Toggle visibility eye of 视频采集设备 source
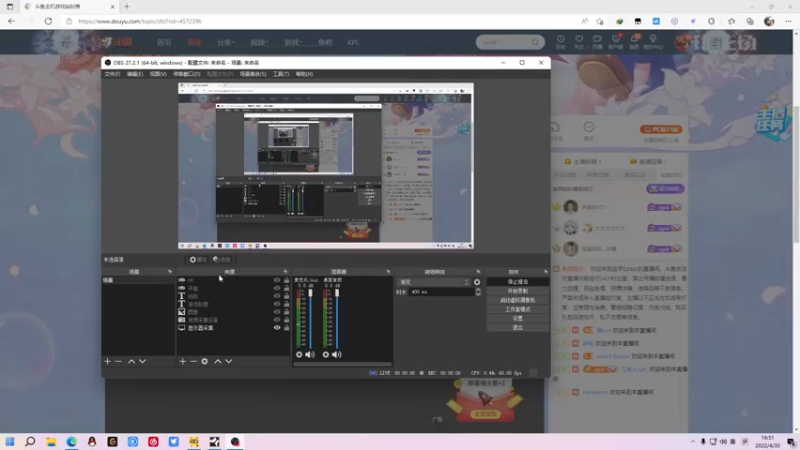This screenshot has height=450, width=800. (x=277, y=319)
